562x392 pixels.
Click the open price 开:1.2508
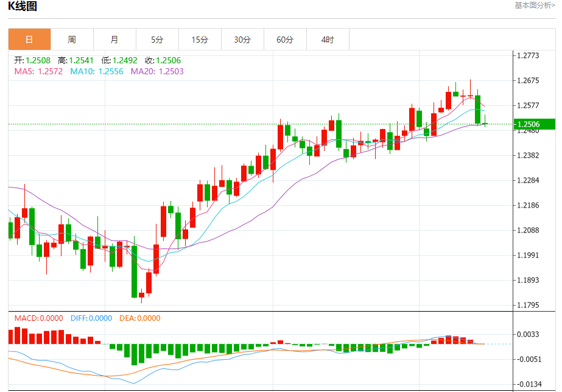[32, 60]
